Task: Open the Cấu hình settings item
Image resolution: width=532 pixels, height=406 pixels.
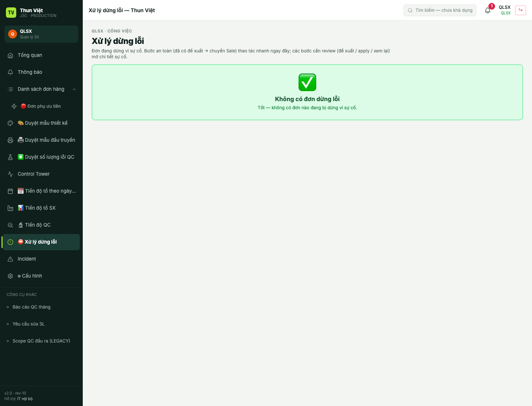Action: [41, 276]
